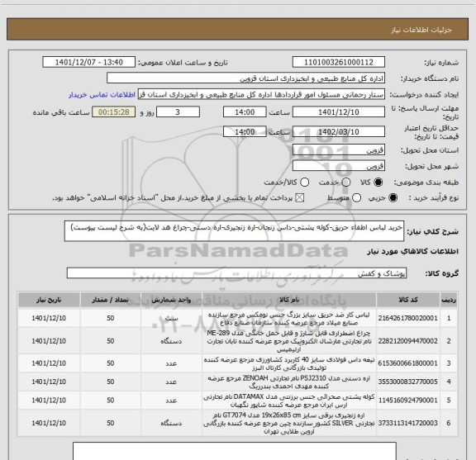Click the need number field 1101003261000112
Screen dimensions: 476x460
click(x=339, y=62)
